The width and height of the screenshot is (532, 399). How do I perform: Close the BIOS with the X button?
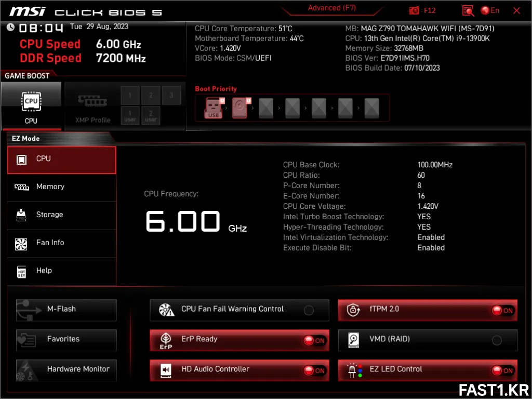516,10
